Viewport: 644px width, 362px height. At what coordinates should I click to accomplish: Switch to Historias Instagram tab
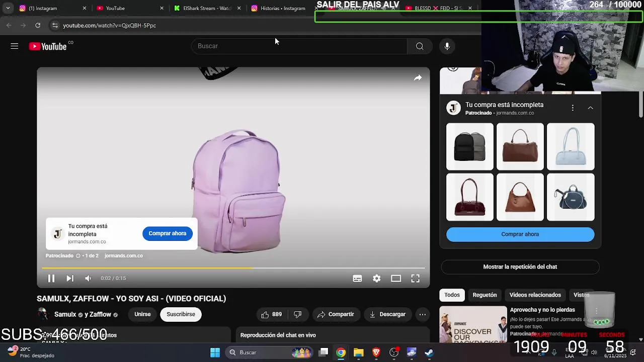coord(282,8)
